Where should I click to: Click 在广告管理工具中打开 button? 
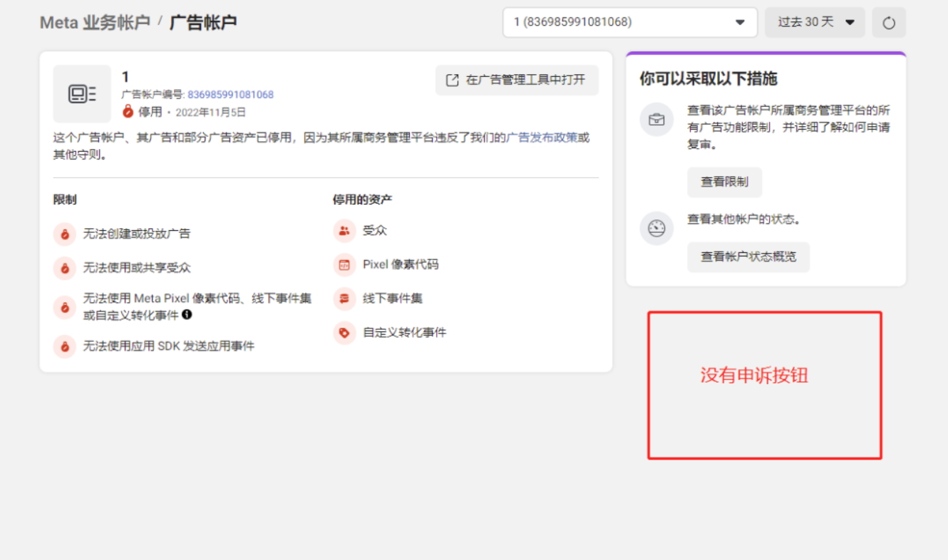517,81
